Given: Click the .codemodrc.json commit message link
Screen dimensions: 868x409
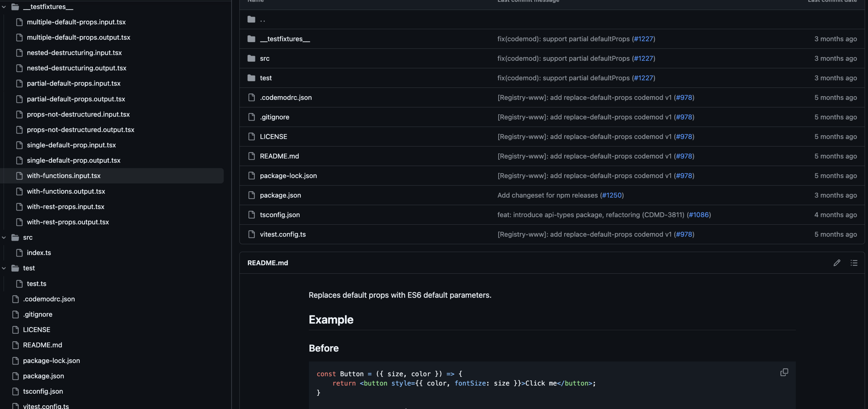Looking at the screenshot, I should tap(584, 98).
